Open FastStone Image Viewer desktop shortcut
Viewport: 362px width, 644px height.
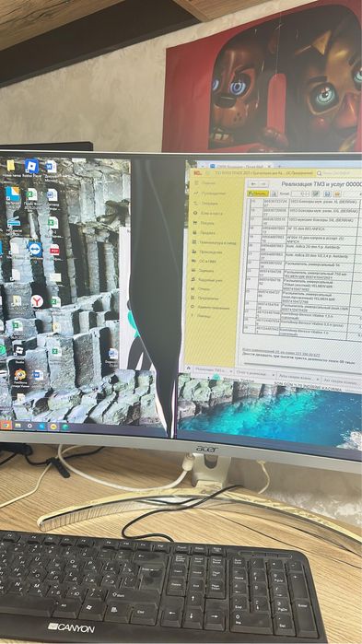(19, 376)
